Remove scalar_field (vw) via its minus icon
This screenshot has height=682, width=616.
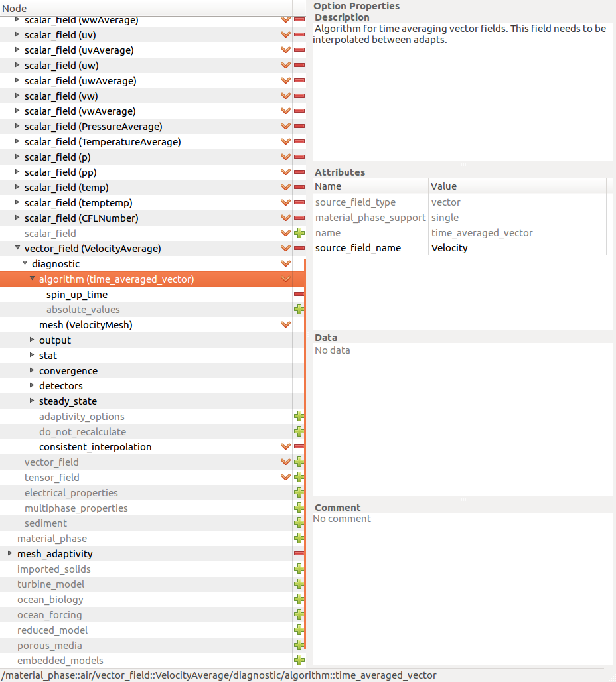[299, 96]
